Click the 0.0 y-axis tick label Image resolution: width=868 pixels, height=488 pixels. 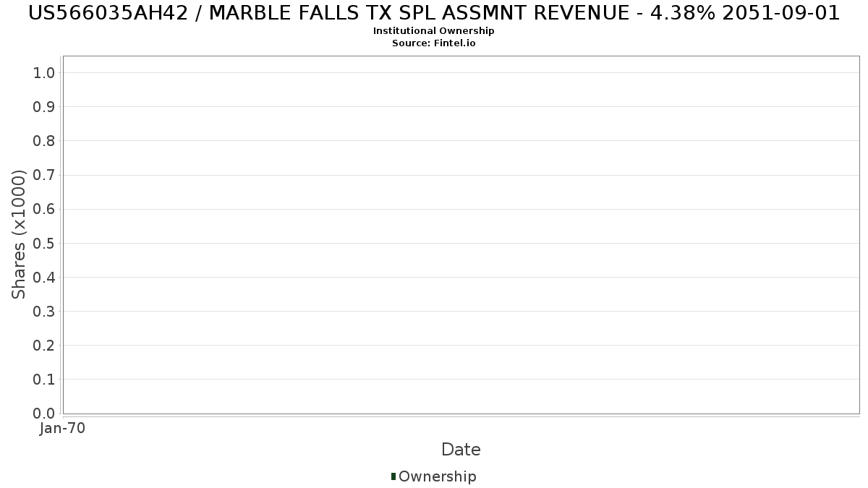(x=44, y=413)
